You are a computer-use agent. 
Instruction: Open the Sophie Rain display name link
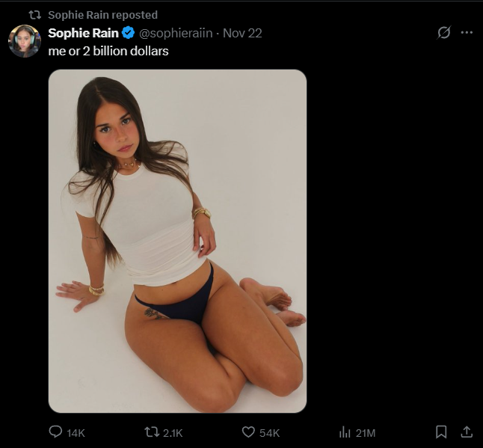(x=82, y=33)
